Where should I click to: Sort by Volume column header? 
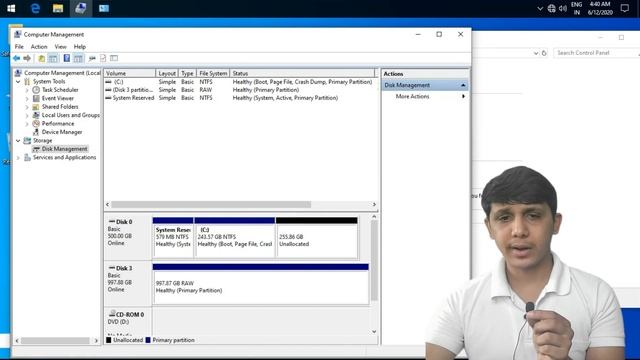130,73
